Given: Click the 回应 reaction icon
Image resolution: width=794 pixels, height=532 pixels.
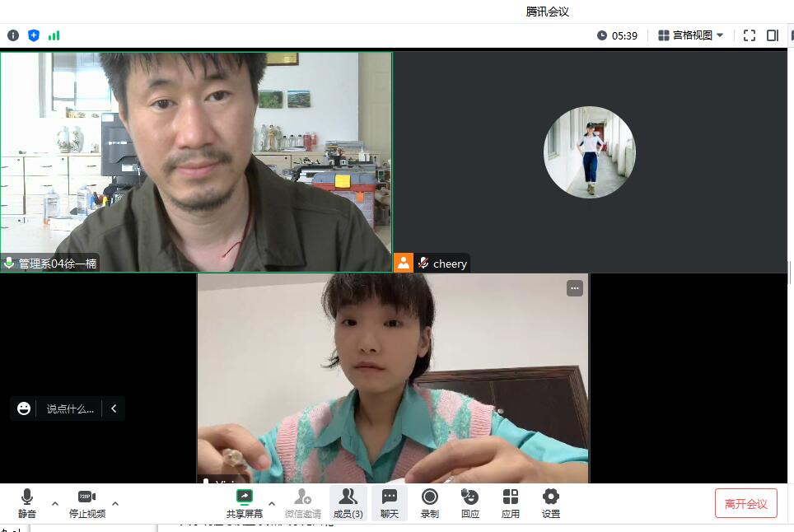Looking at the screenshot, I should pos(469,502).
